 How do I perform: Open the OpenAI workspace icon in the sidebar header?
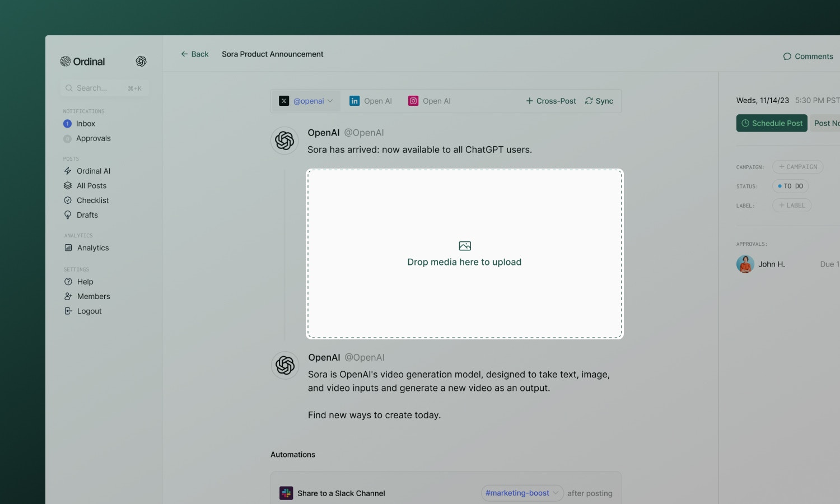pyautogui.click(x=141, y=62)
